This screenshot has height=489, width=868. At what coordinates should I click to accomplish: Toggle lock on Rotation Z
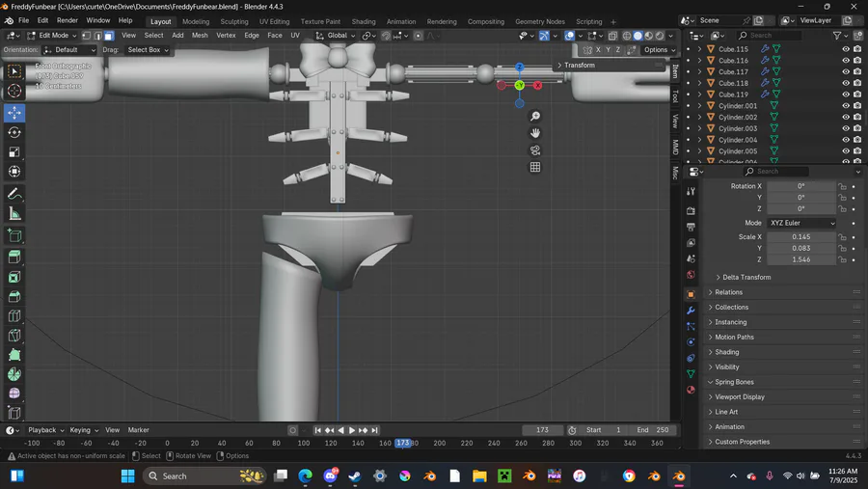coord(842,208)
